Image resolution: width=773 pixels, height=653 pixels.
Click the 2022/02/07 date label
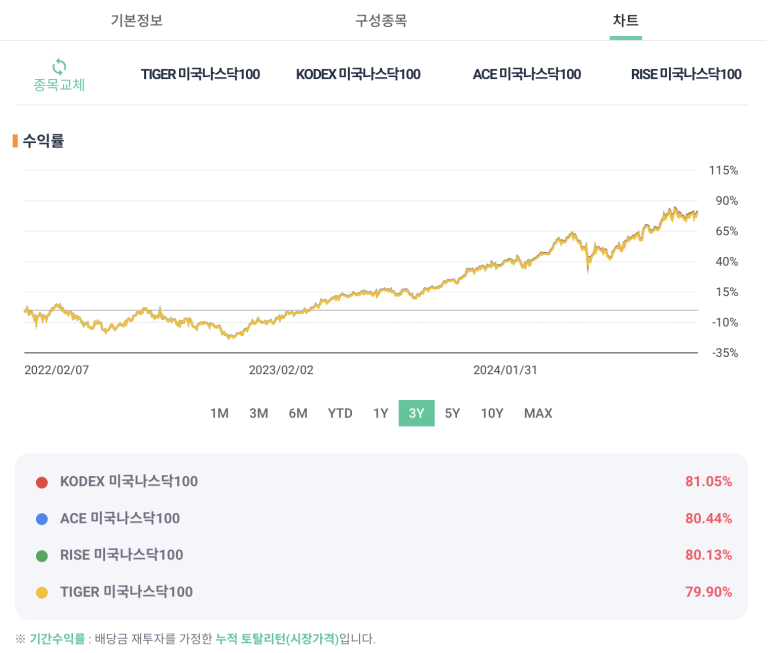(x=57, y=370)
